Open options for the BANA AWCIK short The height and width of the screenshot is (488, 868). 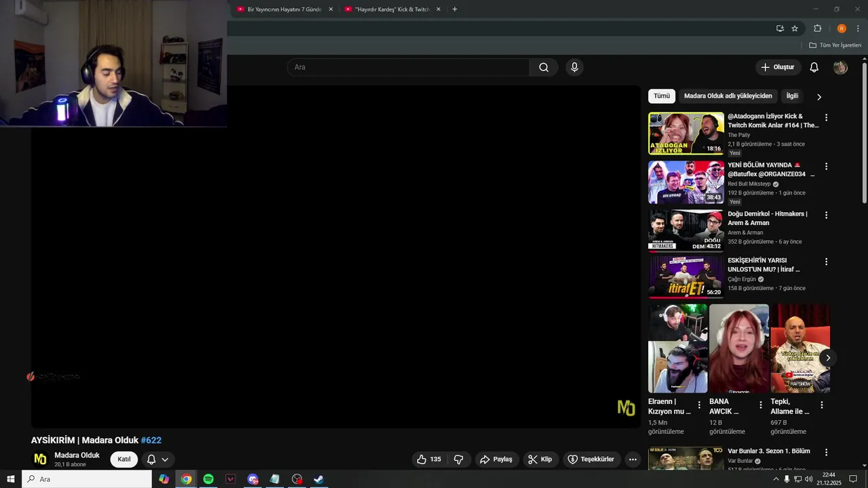tap(760, 405)
